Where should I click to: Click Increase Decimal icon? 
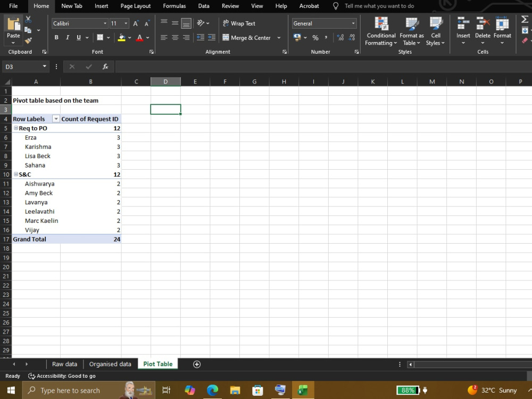340,38
